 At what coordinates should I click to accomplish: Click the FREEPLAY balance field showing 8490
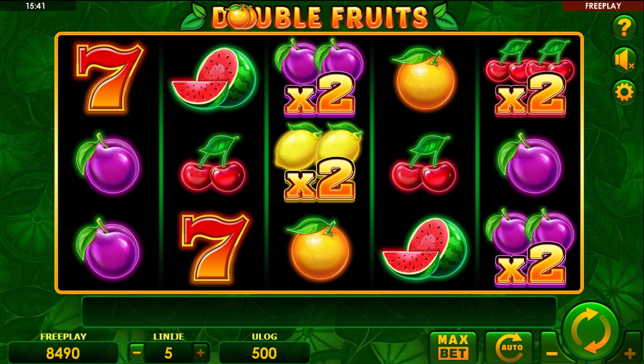pyautogui.click(x=63, y=353)
